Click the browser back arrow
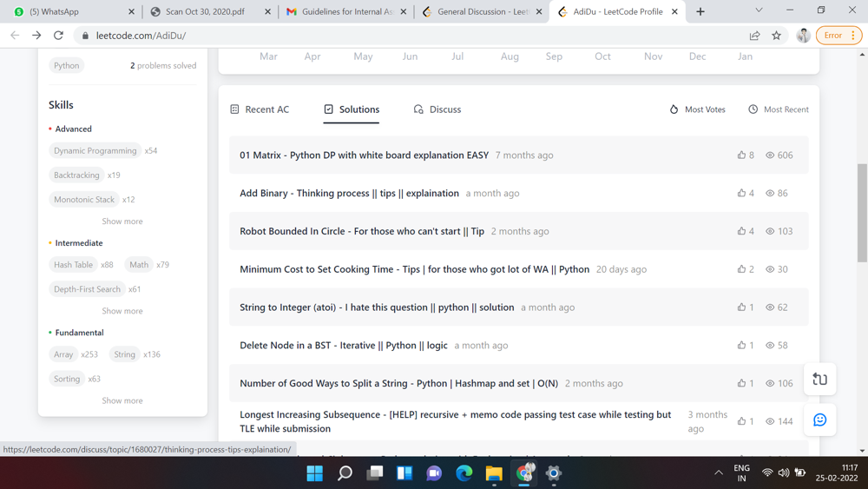Screen dimensions: 868x489 pos(15,36)
